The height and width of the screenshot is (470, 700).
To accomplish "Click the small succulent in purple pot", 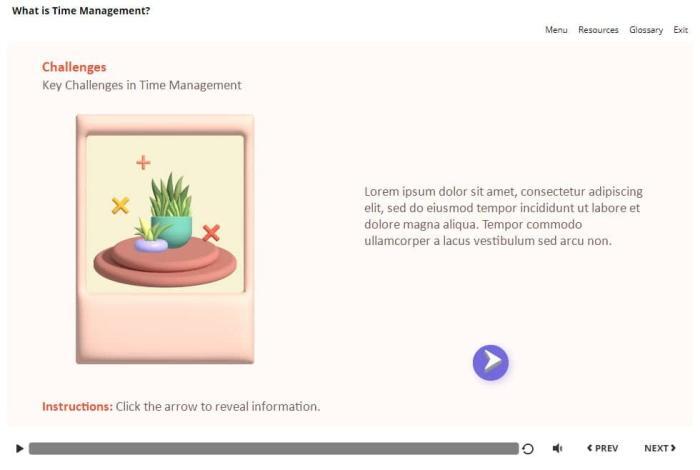I will point(151,237).
